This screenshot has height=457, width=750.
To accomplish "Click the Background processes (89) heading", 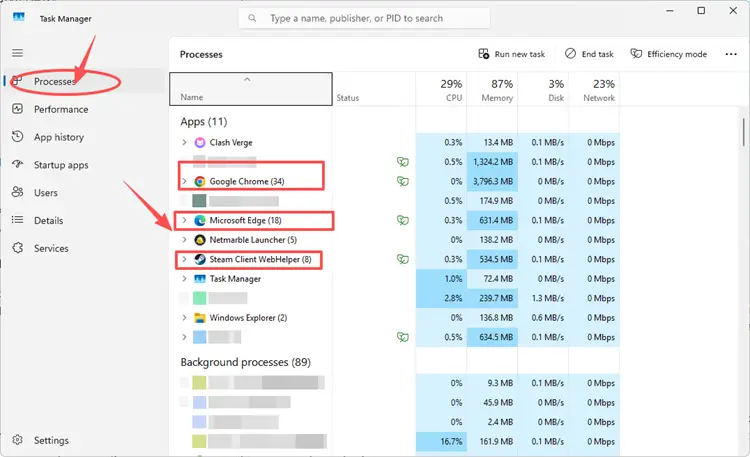I will pyautogui.click(x=245, y=362).
